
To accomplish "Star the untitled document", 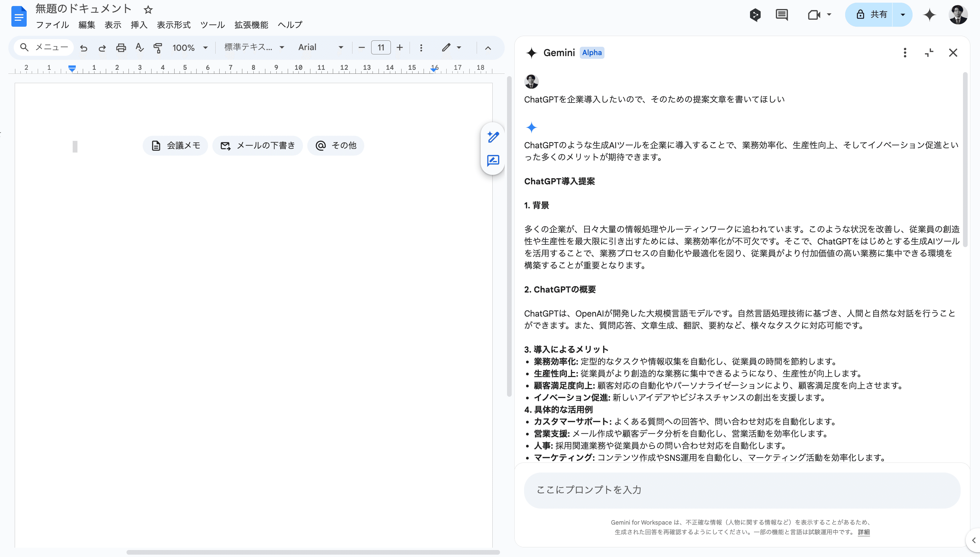I will click(x=148, y=10).
